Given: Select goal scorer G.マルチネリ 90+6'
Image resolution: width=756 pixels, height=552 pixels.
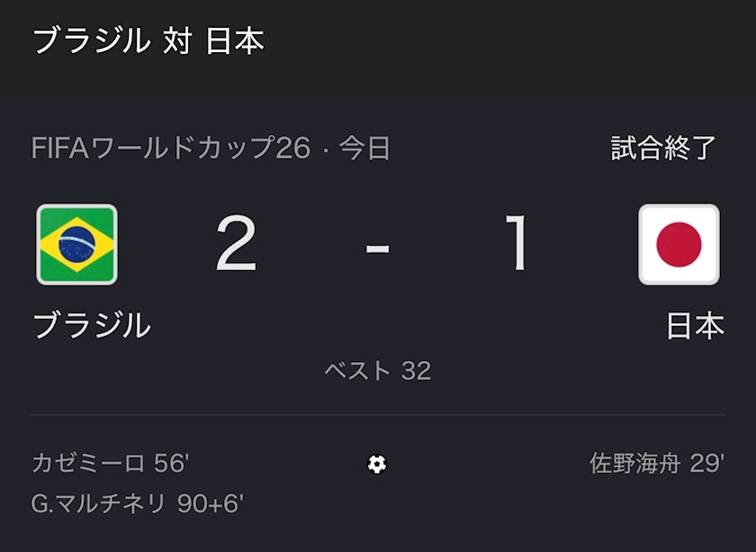Looking at the screenshot, I should 138,504.
